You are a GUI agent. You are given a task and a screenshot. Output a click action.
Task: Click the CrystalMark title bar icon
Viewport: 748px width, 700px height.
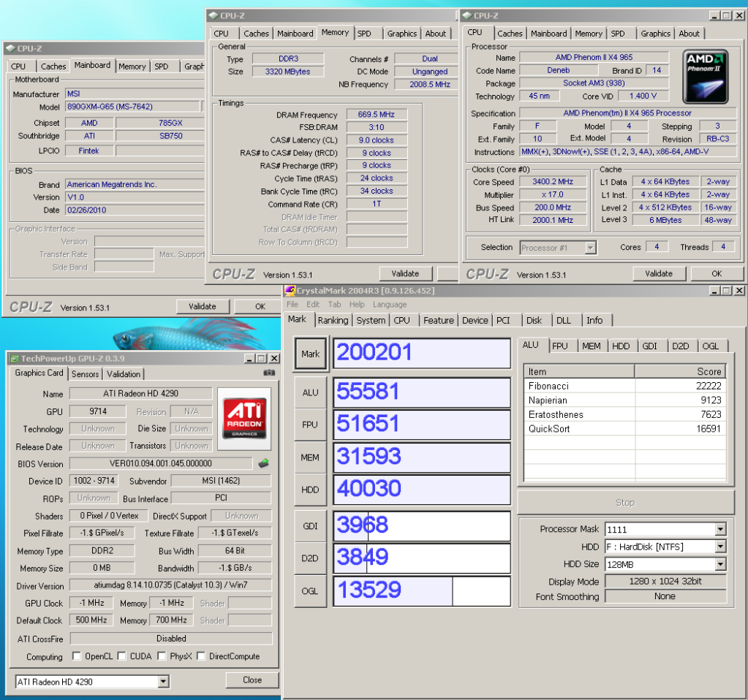click(x=290, y=290)
